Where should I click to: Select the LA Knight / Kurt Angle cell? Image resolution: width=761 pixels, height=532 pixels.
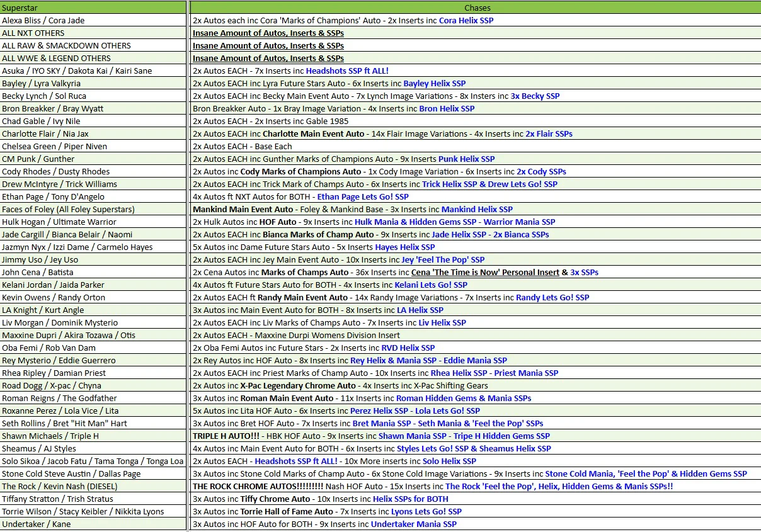(x=93, y=310)
